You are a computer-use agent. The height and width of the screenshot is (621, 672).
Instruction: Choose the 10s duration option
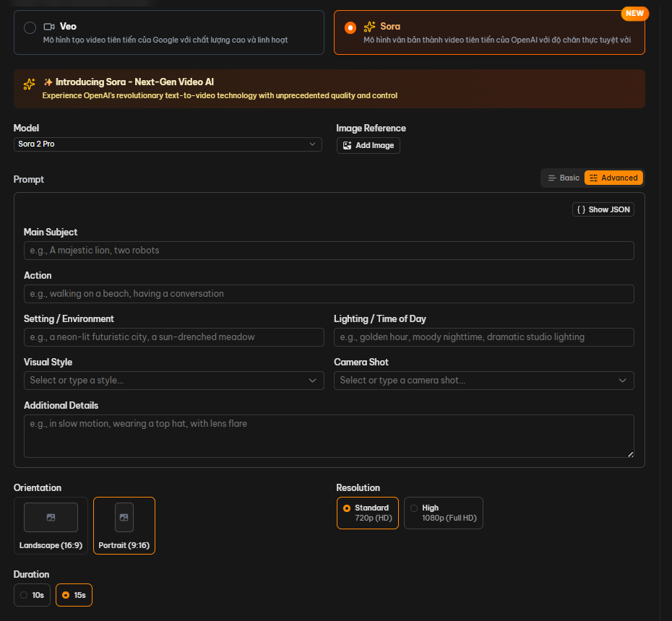32,595
